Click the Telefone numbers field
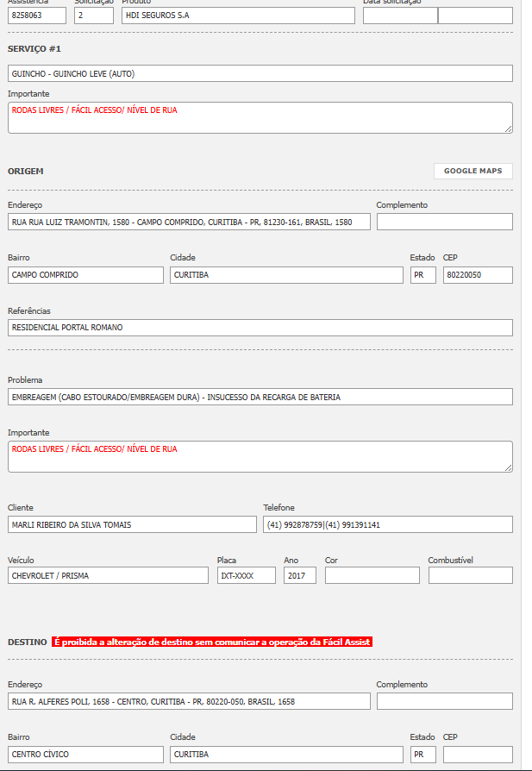532x771 pixels. 387,524
